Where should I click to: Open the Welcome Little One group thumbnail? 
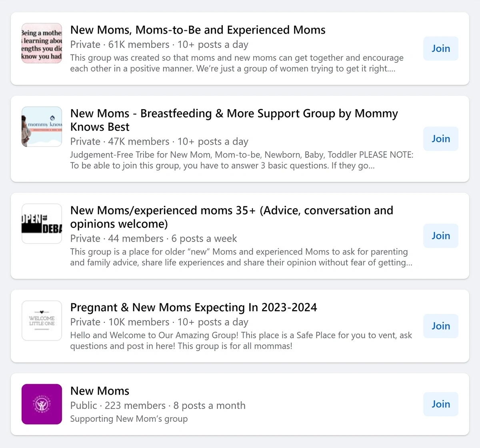(x=42, y=321)
